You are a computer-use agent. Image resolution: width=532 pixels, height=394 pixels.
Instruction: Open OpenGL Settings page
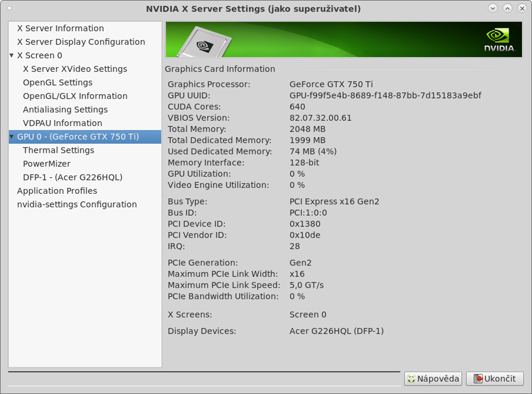click(x=57, y=83)
